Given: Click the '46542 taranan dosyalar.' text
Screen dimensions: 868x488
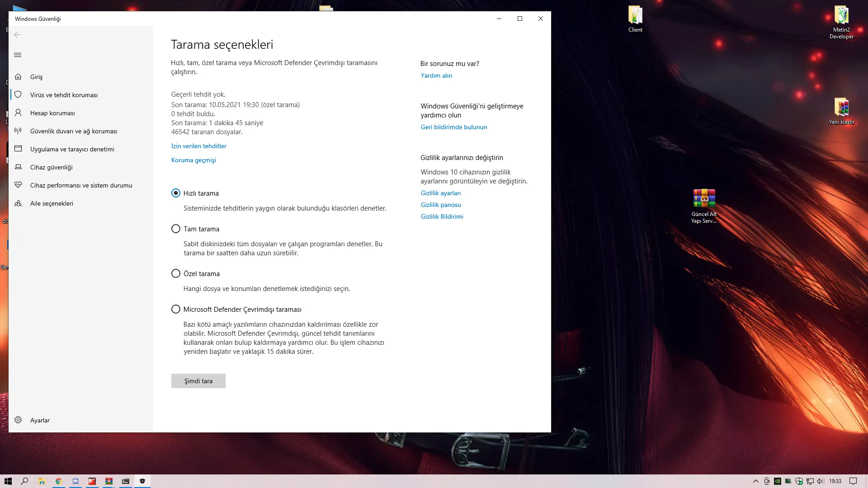Looking at the screenshot, I should (x=207, y=132).
